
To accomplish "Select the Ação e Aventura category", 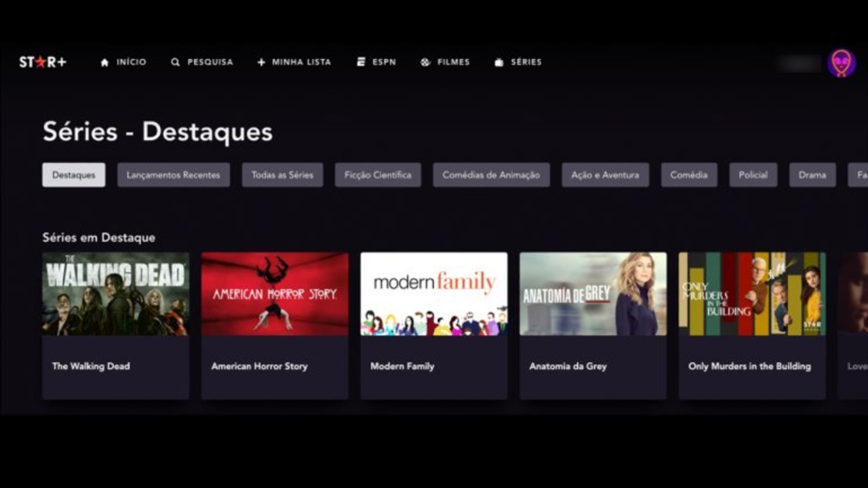I will tap(605, 175).
